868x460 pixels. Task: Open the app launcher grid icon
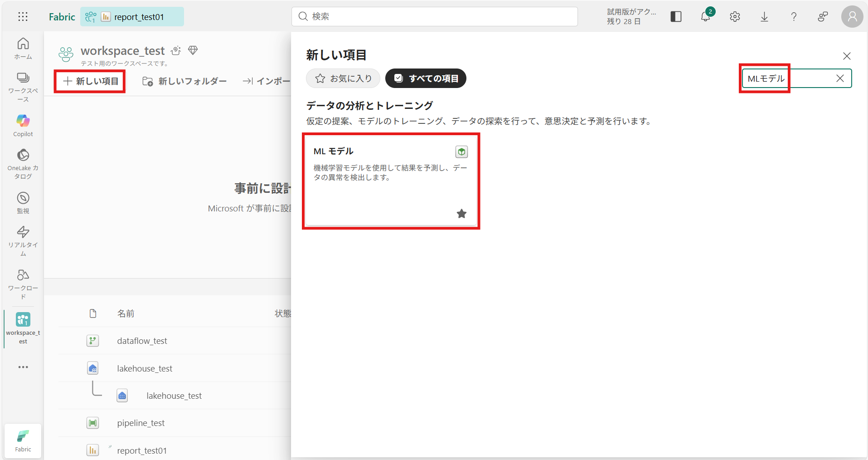pyautogui.click(x=23, y=17)
